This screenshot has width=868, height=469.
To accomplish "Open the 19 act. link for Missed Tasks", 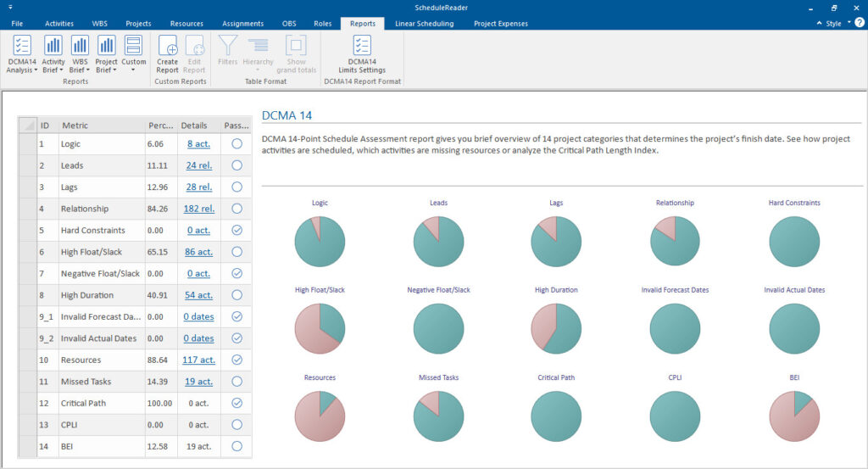I will 198,382.
